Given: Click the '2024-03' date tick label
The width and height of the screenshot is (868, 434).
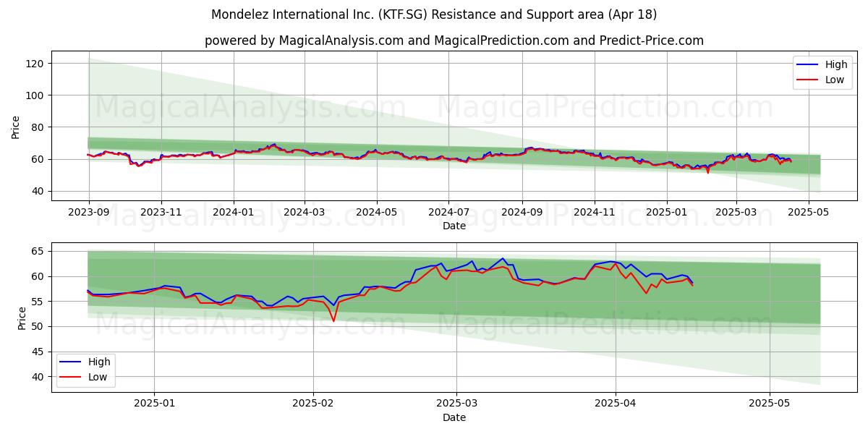Looking at the screenshot, I should (x=304, y=213).
